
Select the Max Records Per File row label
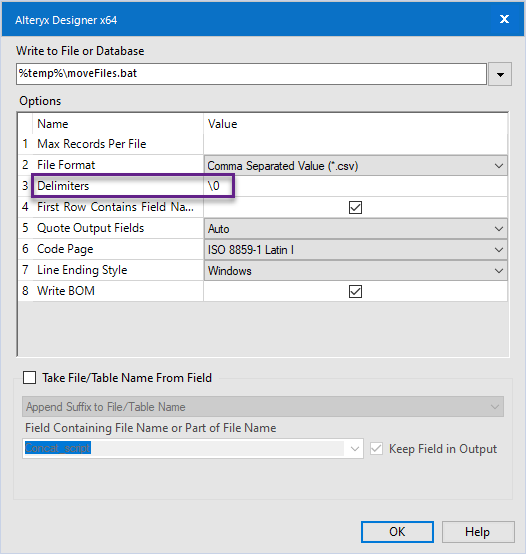[x=91, y=144]
